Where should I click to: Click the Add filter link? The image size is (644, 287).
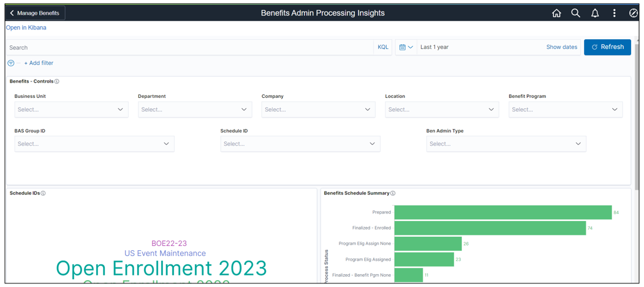pyautogui.click(x=39, y=63)
